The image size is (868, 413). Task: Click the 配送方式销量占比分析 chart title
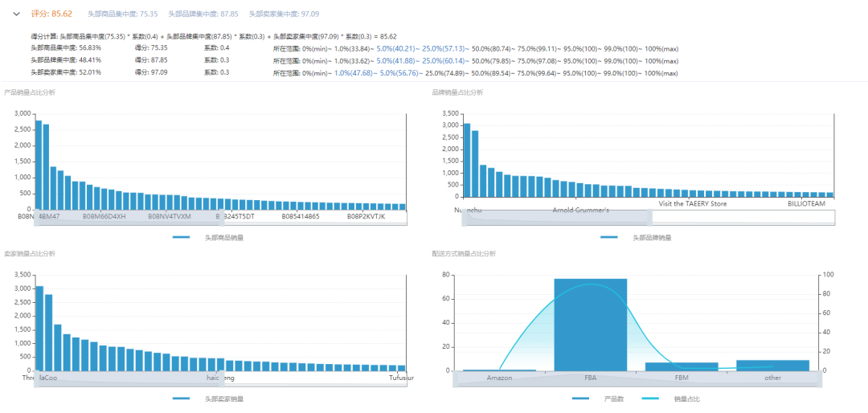click(x=464, y=254)
